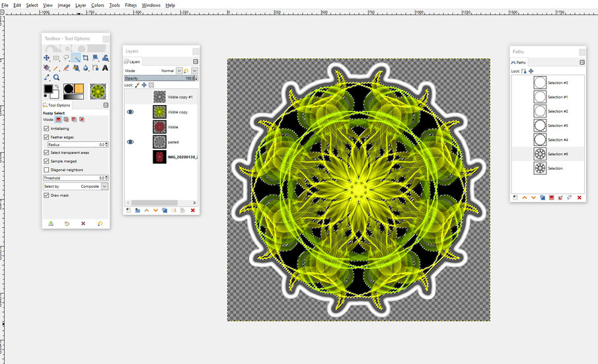Select the Blur/Smudge droplet tool
The image size is (598, 364).
(85, 68)
